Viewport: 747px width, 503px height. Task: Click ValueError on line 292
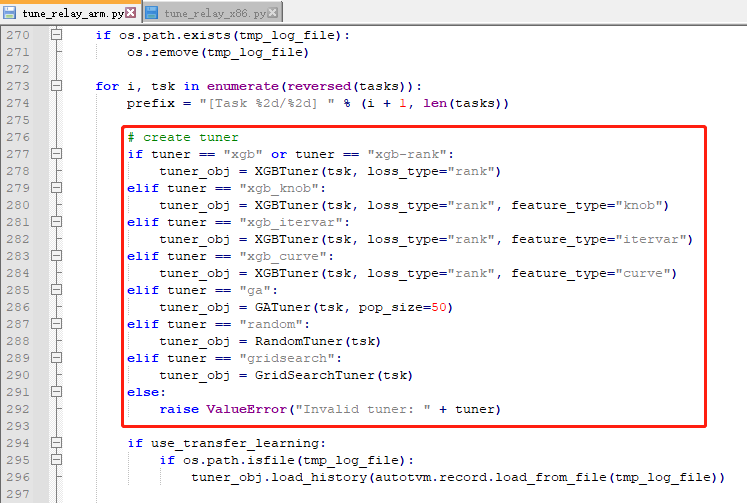tap(247, 409)
